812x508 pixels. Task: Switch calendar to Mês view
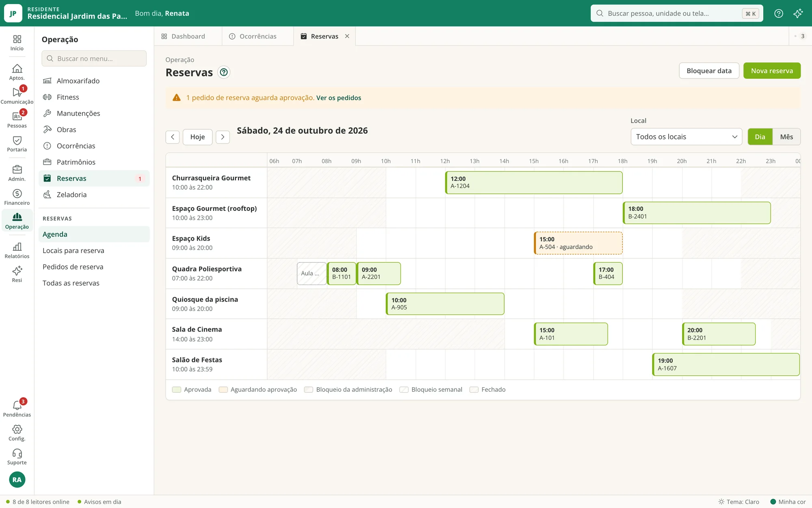pos(786,137)
